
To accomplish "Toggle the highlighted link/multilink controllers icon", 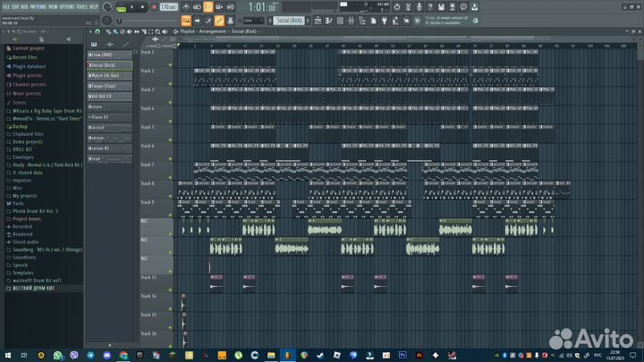I will tap(219, 21).
